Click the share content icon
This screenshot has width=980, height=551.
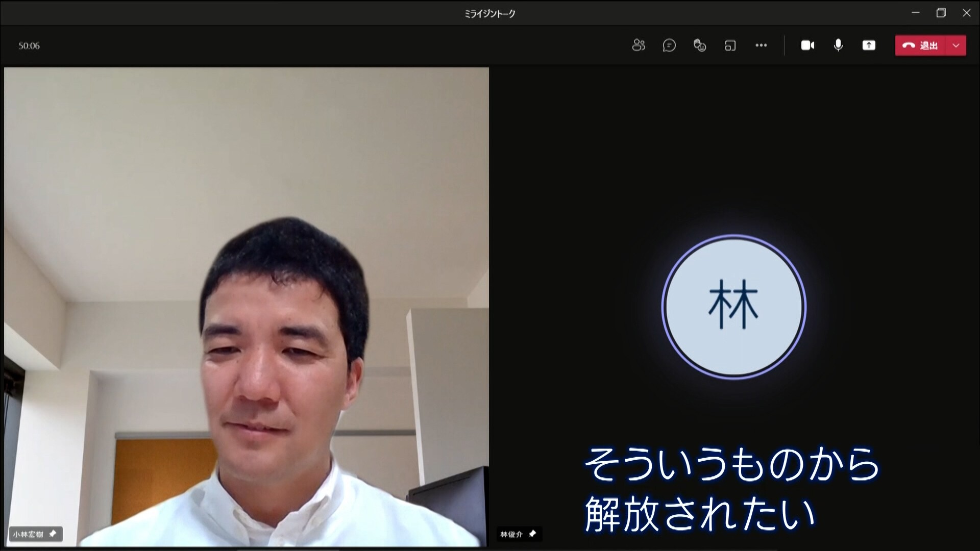[869, 45]
